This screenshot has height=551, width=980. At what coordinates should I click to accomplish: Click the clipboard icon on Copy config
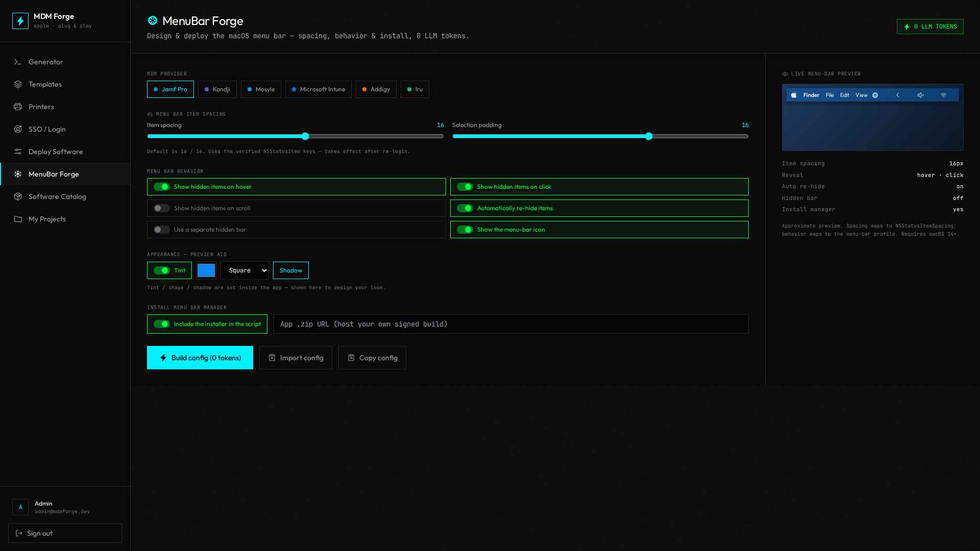click(351, 358)
